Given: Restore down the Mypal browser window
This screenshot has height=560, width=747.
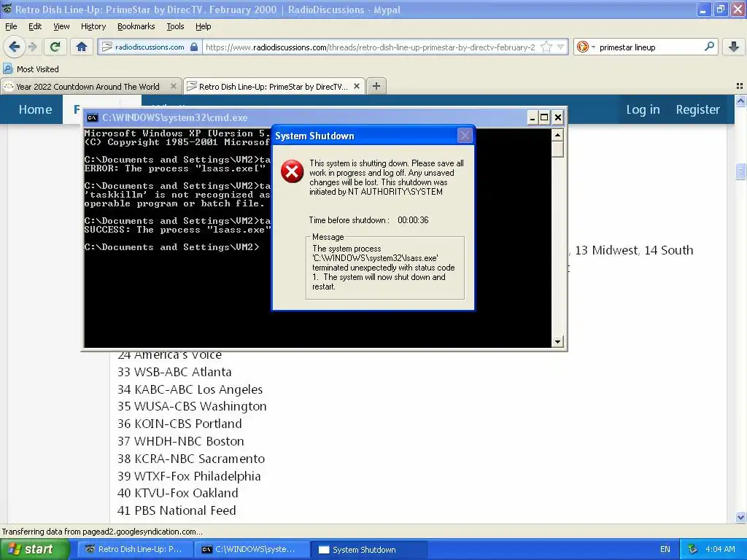Looking at the screenshot, I should tap(720, 9).
